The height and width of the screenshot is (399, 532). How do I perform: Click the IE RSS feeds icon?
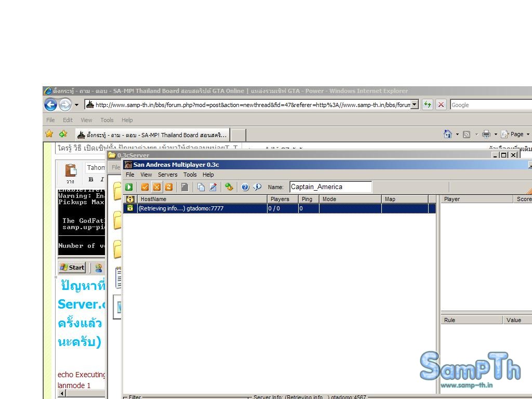click(x=467, y=135)
